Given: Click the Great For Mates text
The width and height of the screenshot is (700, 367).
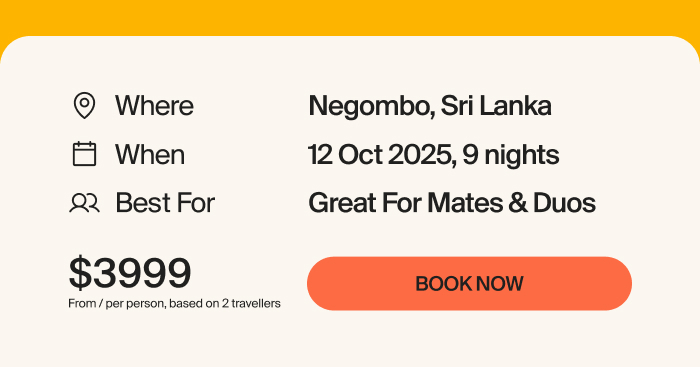Looking at the screenshot, I should (x=406, y=203).
